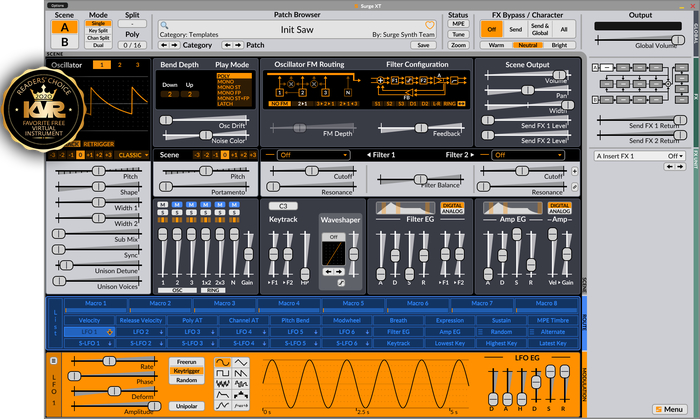Click the Zoom button under Status

pyautogui.click(x=457, y=45)
